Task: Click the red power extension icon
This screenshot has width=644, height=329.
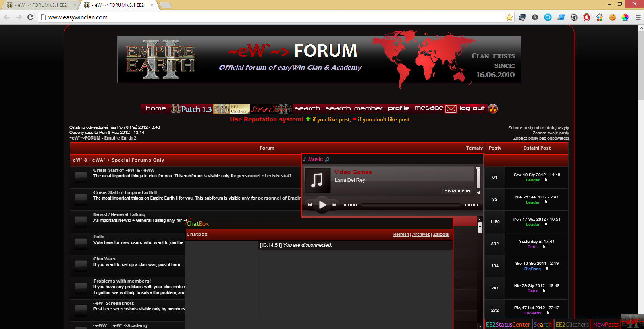Action: tap(586, 17)
